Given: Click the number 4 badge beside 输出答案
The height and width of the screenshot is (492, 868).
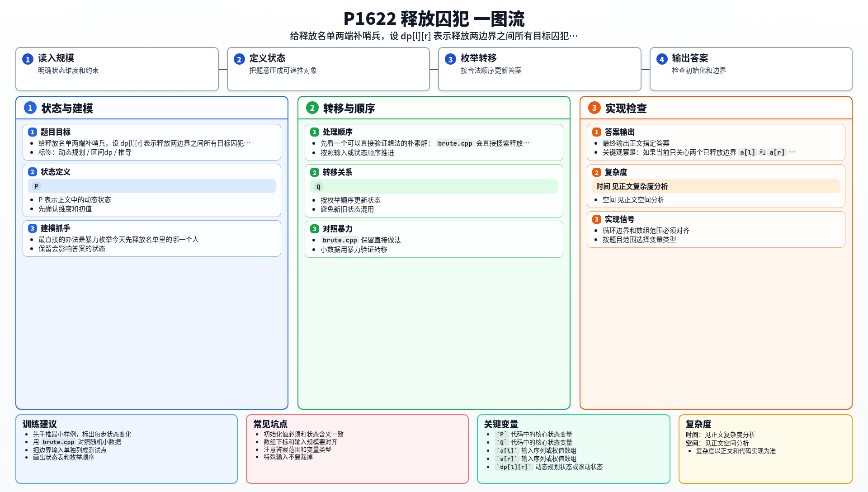Looking at the screenshot, I should tap(662, 59).
